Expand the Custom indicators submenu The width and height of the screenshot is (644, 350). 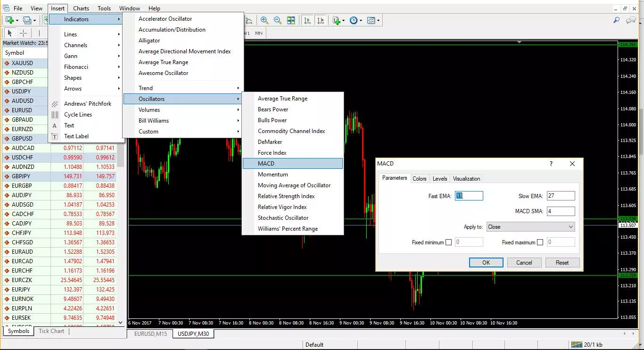pyautogui.click(x=183, y=132)
